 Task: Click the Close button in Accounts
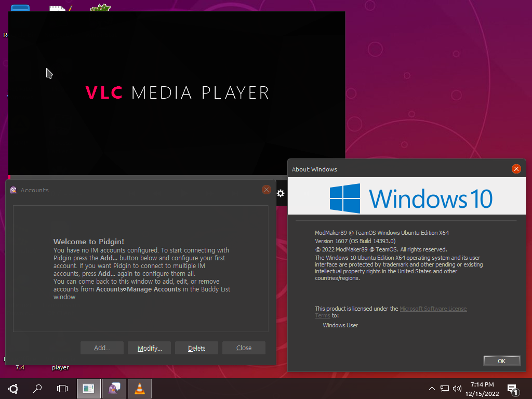pos(244,348)
